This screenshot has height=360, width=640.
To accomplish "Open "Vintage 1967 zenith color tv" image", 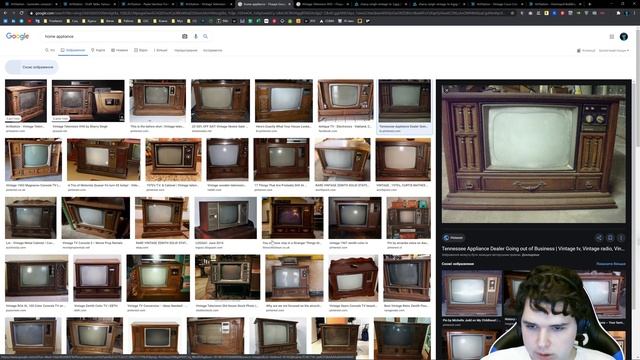I will 355,218.
